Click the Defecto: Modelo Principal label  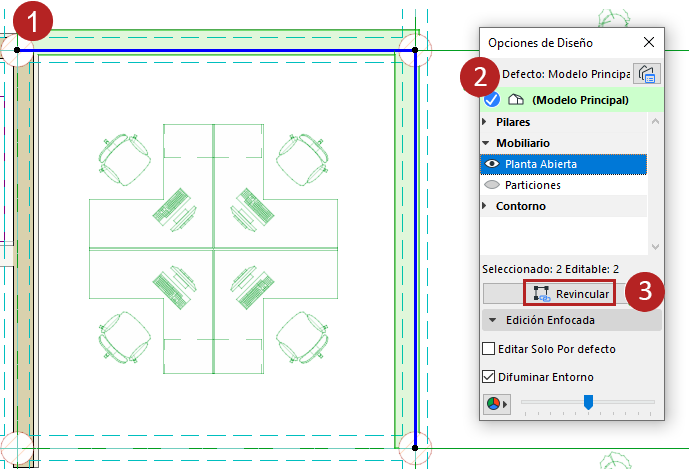pyautogui.click(x=566, y=74)
